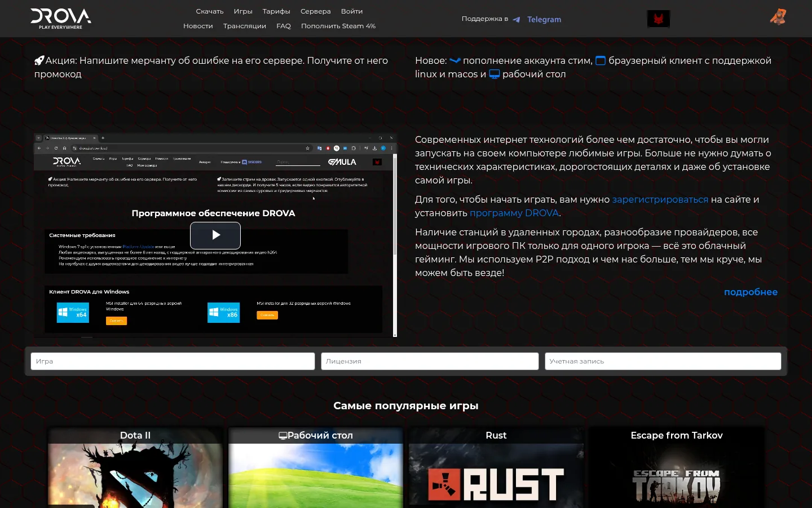Select Пополнить Steam 4%
Image resolution: width=812 pixels, height=508 pixels.
coord(338,26)
